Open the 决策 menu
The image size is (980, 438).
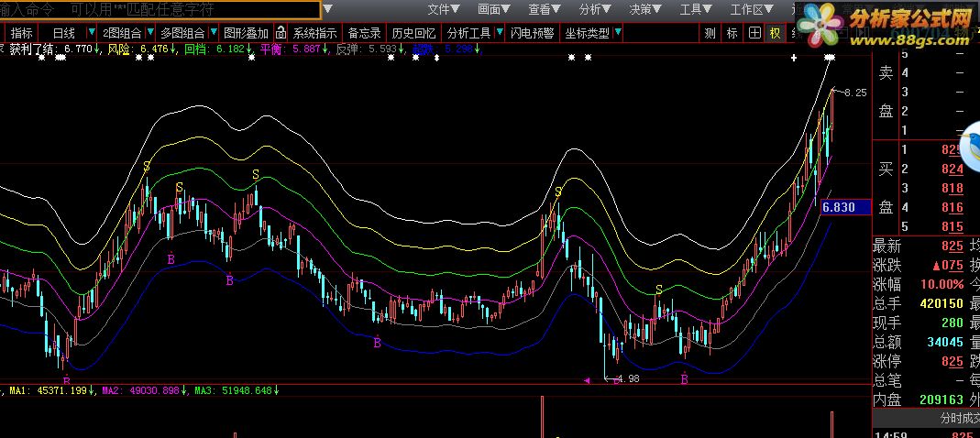pos(645,9)
